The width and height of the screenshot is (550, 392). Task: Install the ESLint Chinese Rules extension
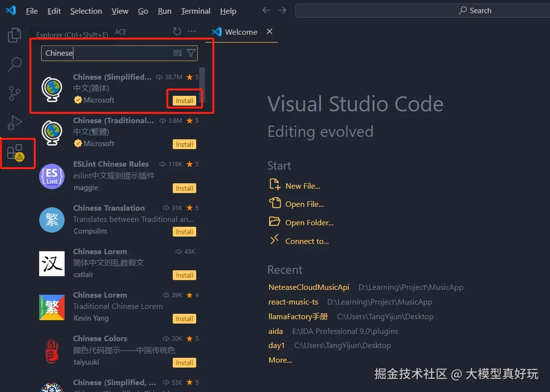pos(184,188)
